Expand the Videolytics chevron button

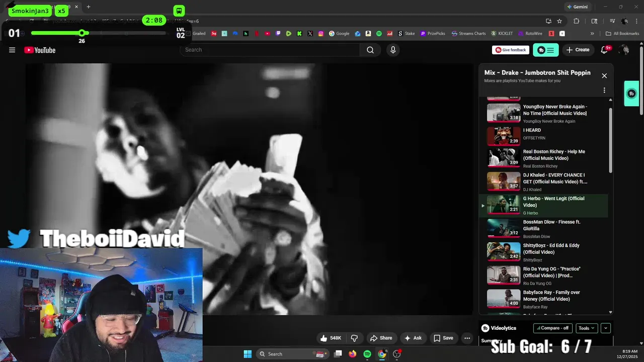click(606, 328)
